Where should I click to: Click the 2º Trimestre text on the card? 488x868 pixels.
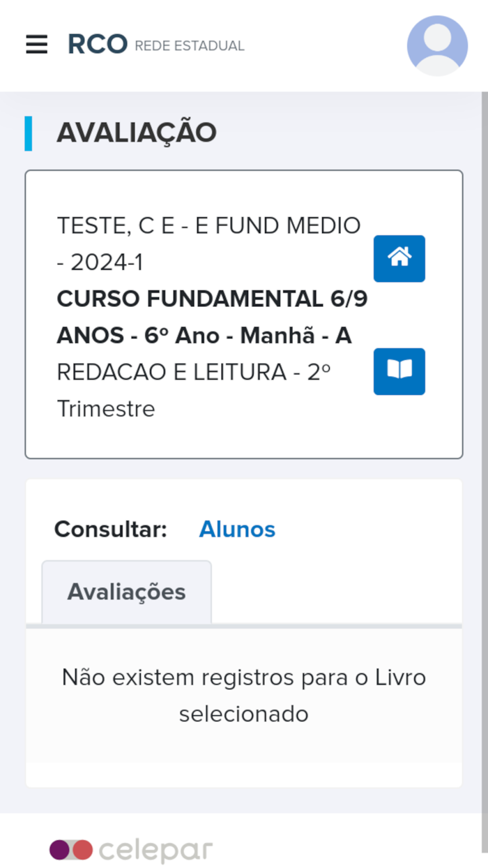click(105, 408)
